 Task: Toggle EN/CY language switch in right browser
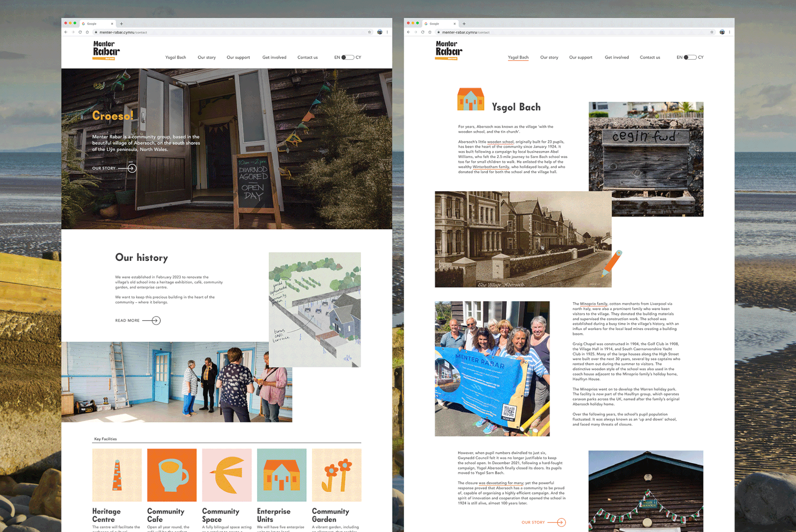[x=690, y=58]
